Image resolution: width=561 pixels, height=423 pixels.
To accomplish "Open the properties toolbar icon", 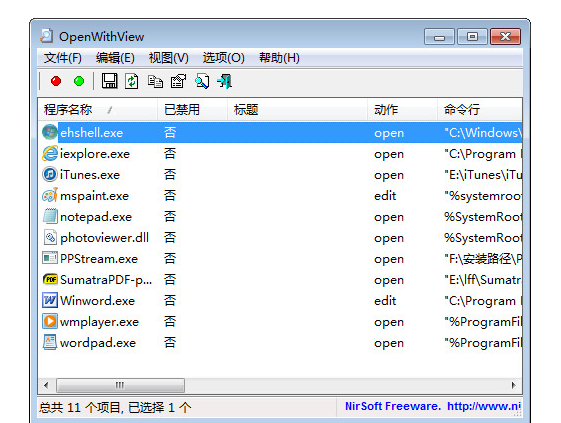I will click(x=179, y=81).
